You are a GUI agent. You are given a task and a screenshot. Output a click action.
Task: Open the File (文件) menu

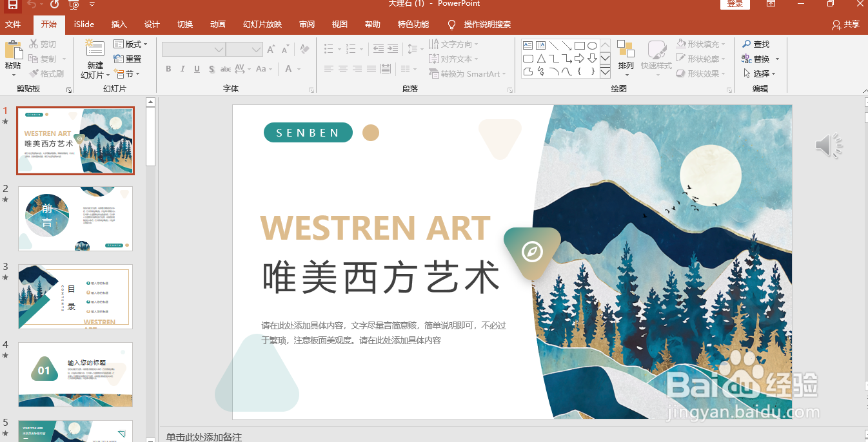13,24
